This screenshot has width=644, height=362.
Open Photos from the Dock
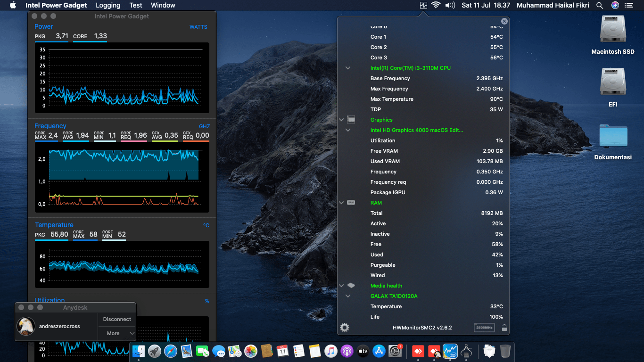(251, 351)
